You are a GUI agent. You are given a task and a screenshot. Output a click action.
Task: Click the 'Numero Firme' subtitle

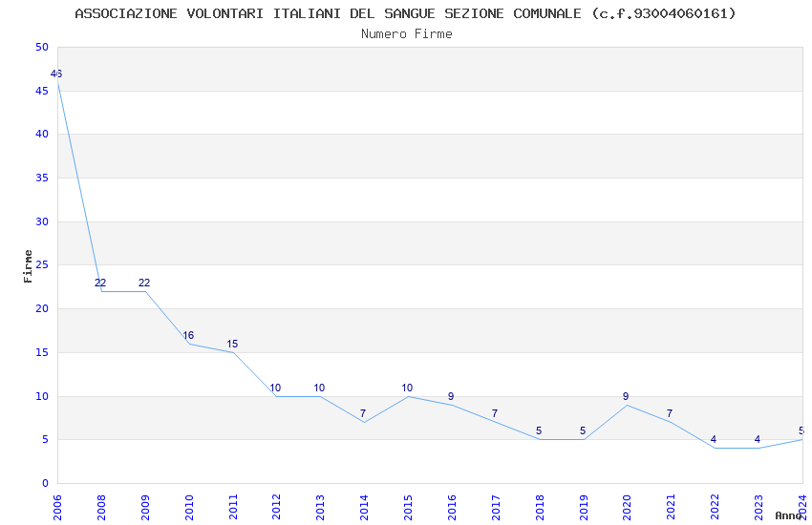click(x=407, y=34)
